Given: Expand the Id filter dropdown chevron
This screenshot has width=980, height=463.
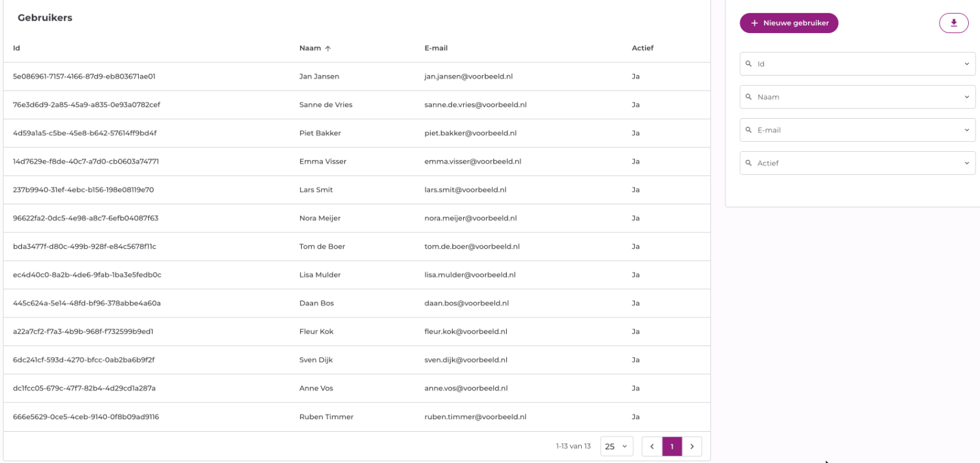Looking at the screenshot, I should [966, 64].
